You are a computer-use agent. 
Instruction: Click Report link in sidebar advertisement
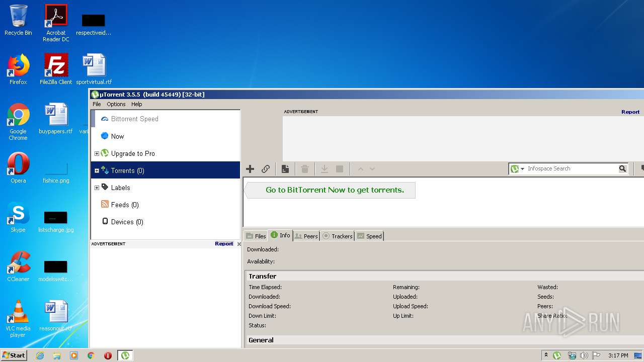click(224, 244)
